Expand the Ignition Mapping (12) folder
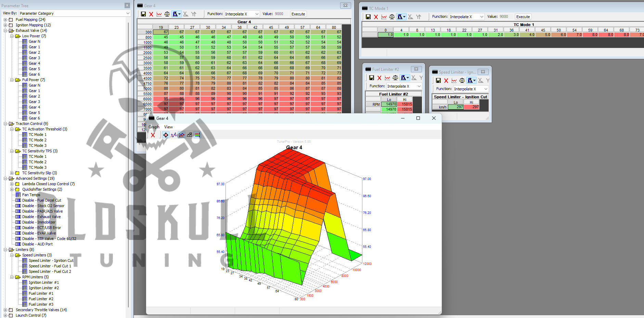This screenshot has height=318, width=644. point(5,25)
